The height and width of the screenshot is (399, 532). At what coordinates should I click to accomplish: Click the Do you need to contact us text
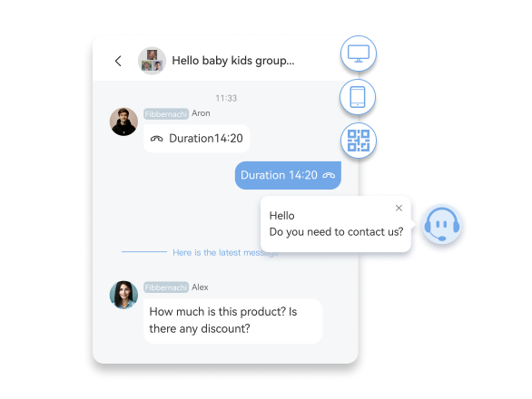point(336,232)
